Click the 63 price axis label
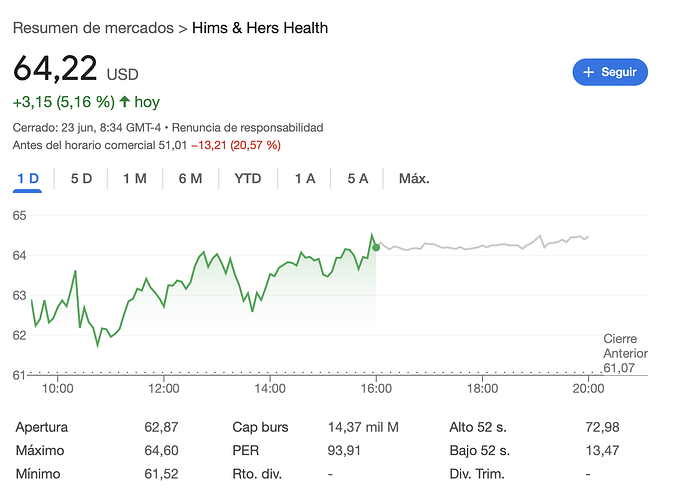This screenshot has height=498, width=690. (x=19, y=295)
